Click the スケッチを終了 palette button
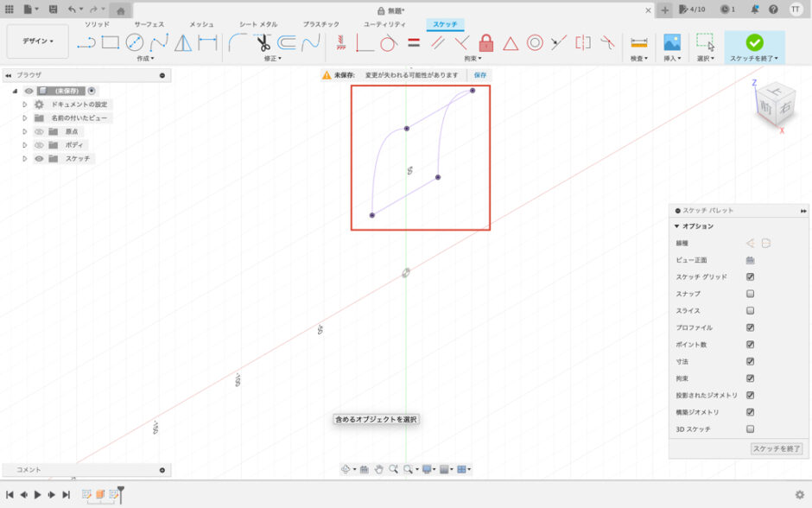The width and height of the screenshot is (812, 508). (x=776, y=449)
